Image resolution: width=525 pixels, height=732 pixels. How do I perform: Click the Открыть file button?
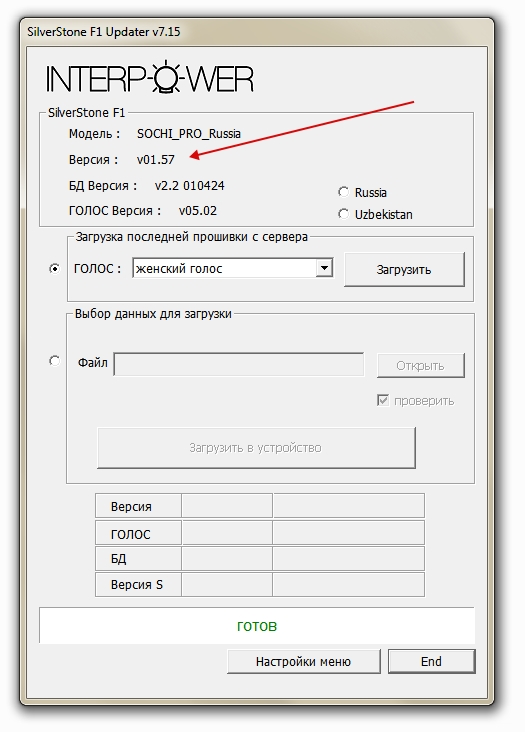420,365
